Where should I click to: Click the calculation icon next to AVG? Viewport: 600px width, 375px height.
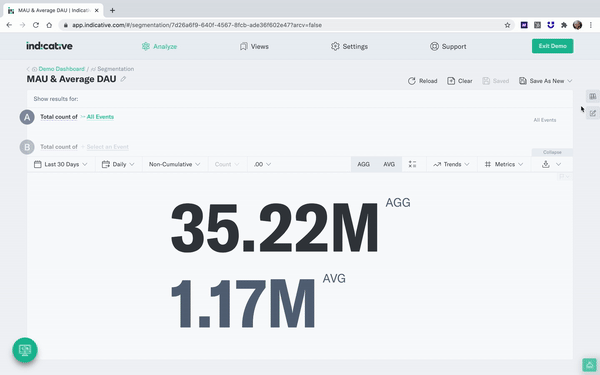pyautogui.click(x=412, y=164)
